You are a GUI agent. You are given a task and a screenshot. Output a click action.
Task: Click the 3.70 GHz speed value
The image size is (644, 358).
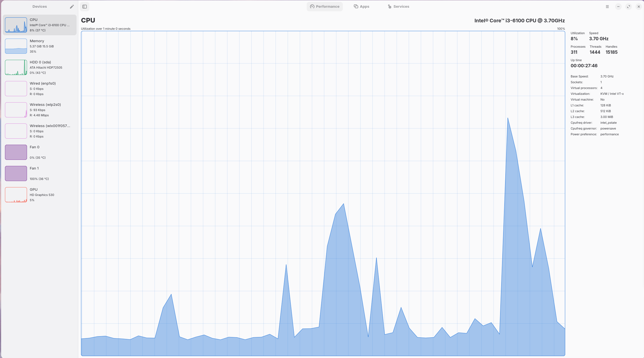599,39
